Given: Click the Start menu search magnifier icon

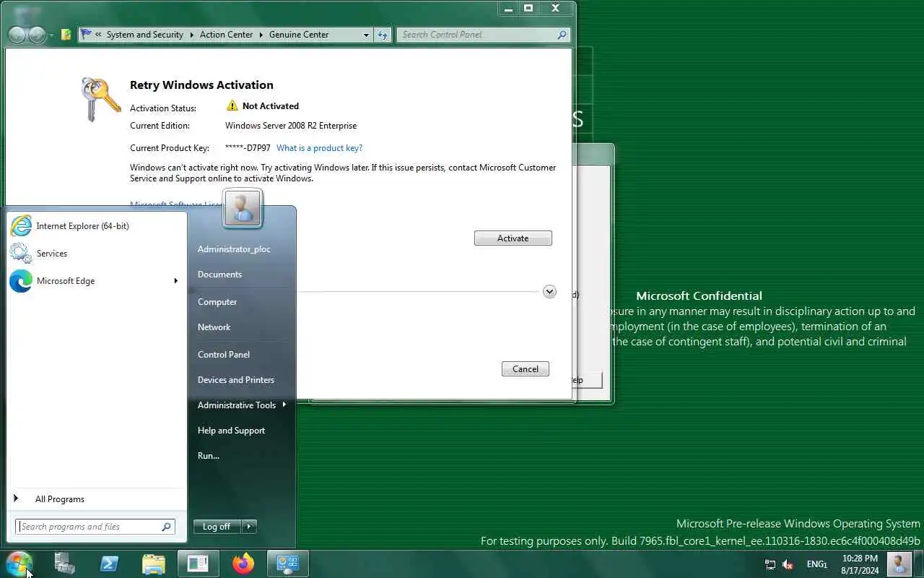Looking at the screenshot, I should (x=166, y=527).
